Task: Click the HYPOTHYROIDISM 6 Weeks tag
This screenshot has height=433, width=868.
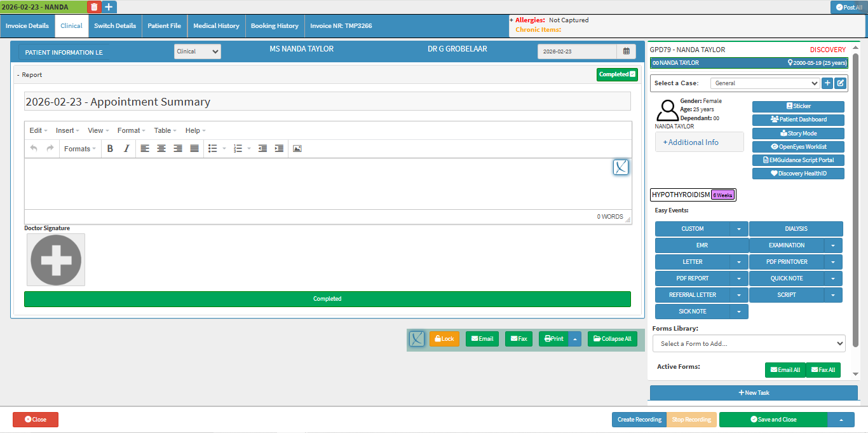Action: (x=693, y=195)
